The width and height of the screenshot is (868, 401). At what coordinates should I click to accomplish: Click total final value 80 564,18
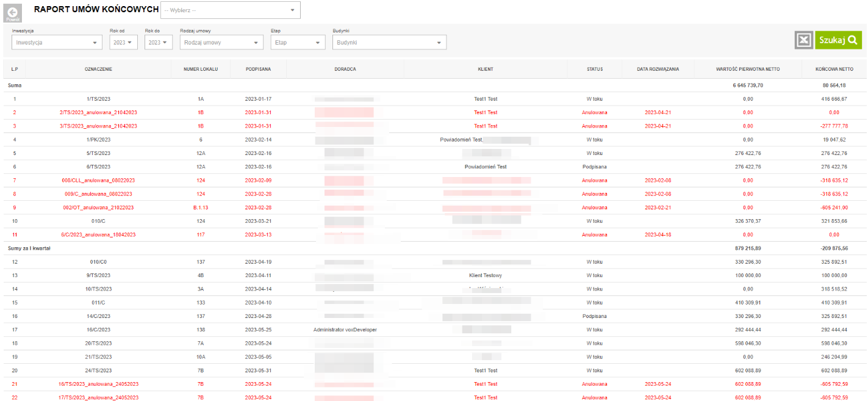834,85
